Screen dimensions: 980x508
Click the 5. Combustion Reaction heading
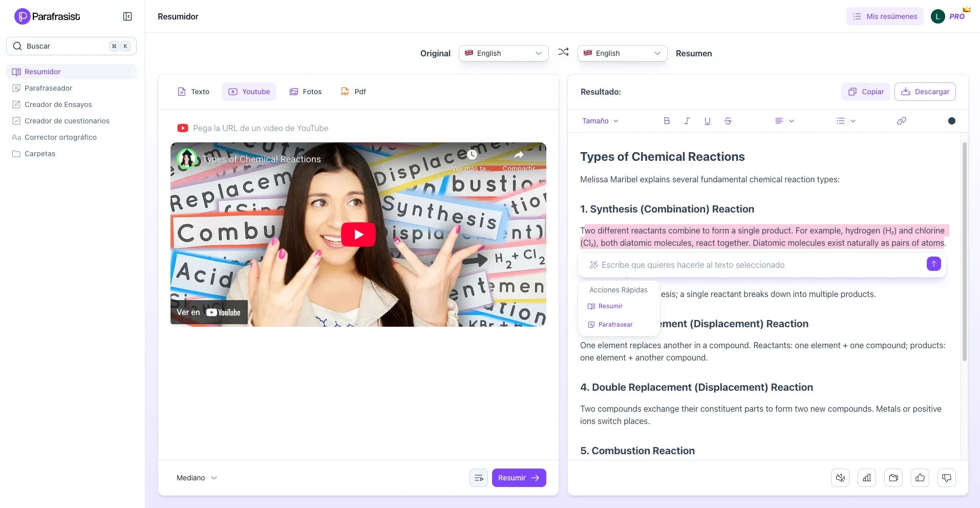click(x=637, y=451)
